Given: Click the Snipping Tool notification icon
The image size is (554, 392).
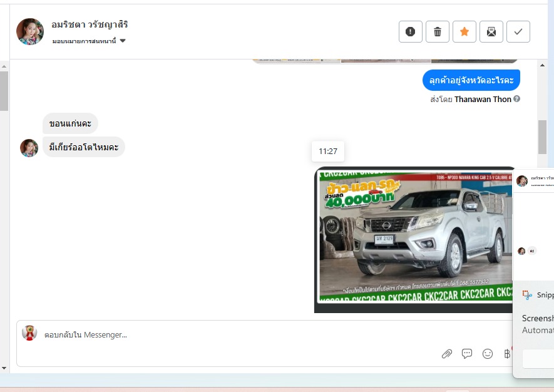Looking at the screenshot, I should pyautogui.click(x=527, y=295).
